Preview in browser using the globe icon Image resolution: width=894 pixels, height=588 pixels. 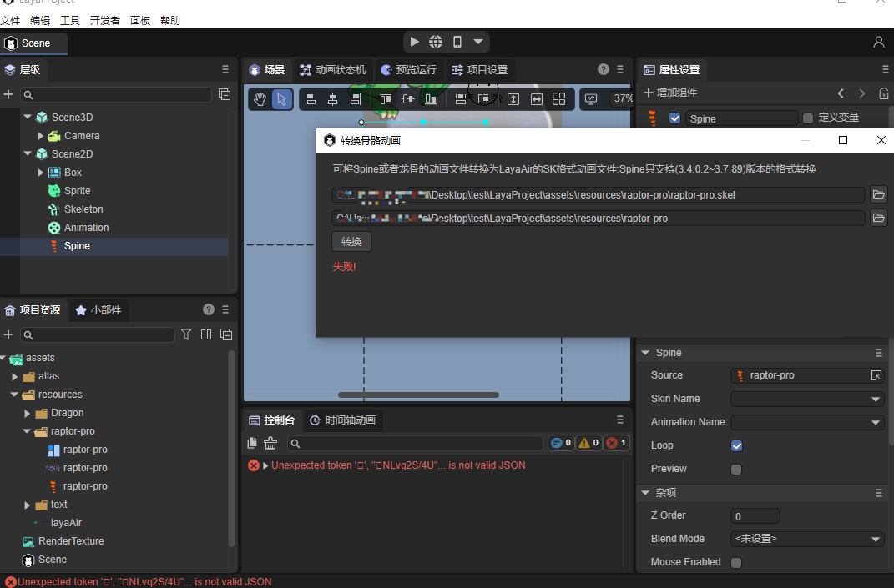click(x=436, y=42)
